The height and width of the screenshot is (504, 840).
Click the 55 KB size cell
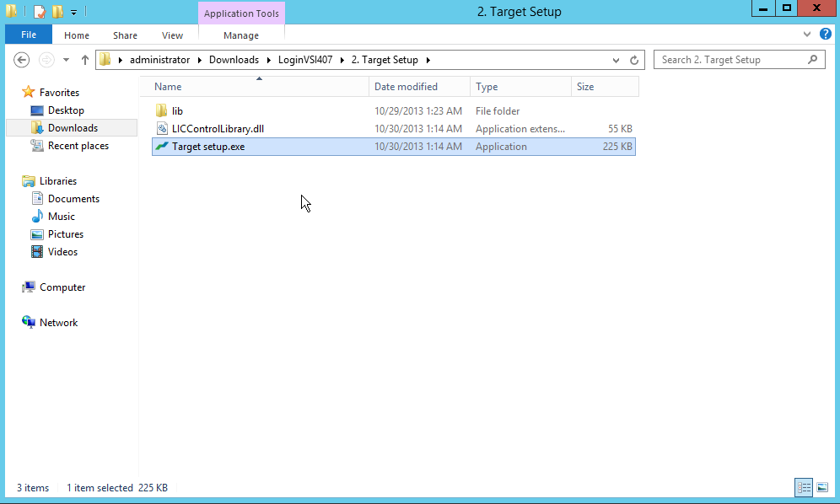tap(620, 129)
